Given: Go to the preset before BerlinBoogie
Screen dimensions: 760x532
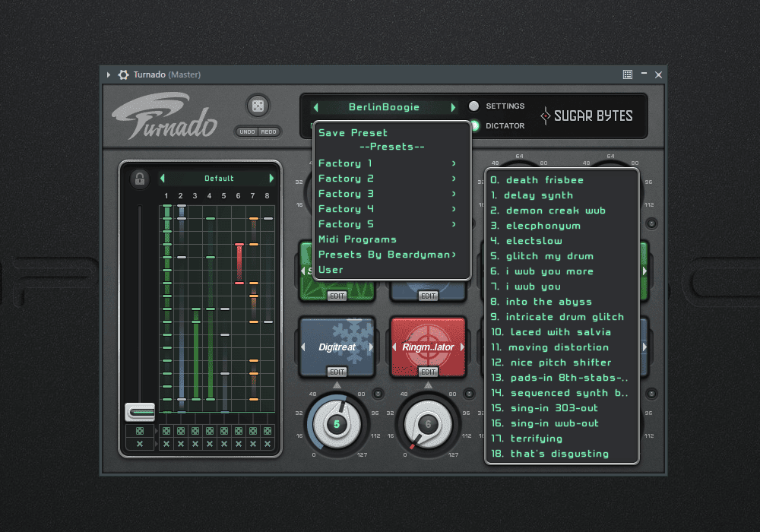Looking at the screenshot, I should pyautogui.click(x=316, y=107).
